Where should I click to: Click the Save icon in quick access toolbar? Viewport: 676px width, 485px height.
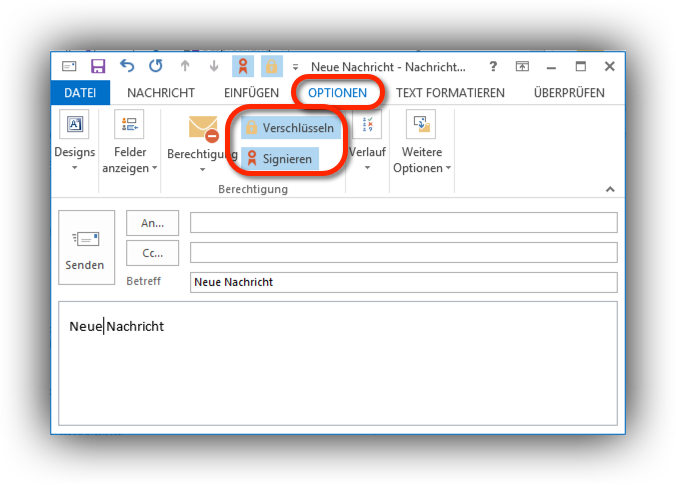click(98, 66)
